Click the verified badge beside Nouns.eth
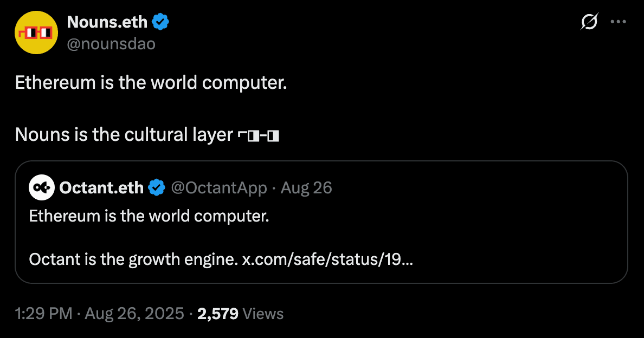 pos(160,22)
